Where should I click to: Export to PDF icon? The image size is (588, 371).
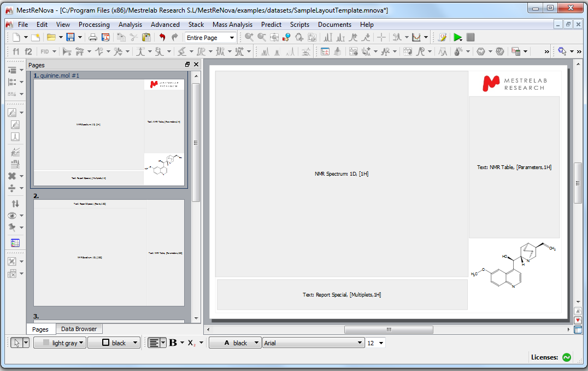point(106,37)
